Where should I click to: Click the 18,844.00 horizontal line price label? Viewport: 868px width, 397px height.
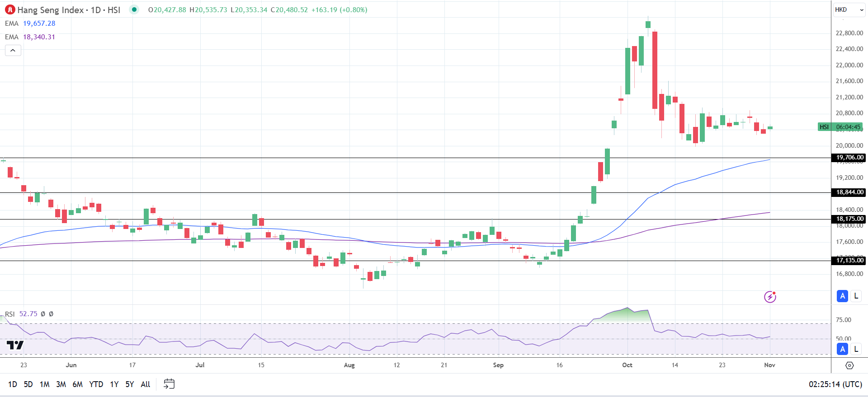(849, 192)
